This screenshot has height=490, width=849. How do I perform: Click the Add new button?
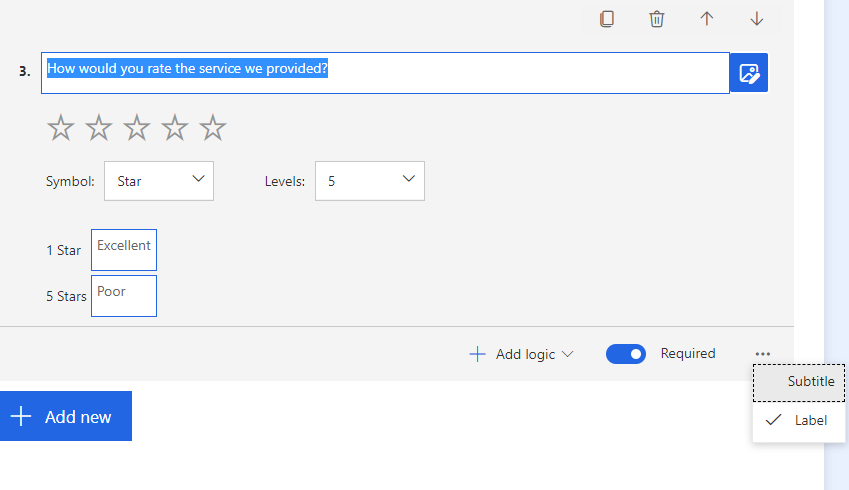tap(66, 416)
